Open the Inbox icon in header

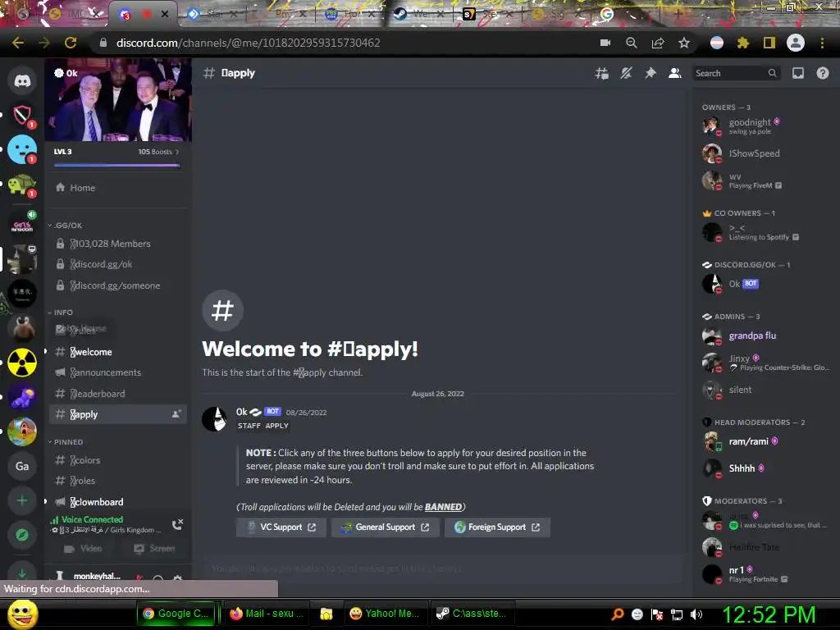click(x=797, y=73)
